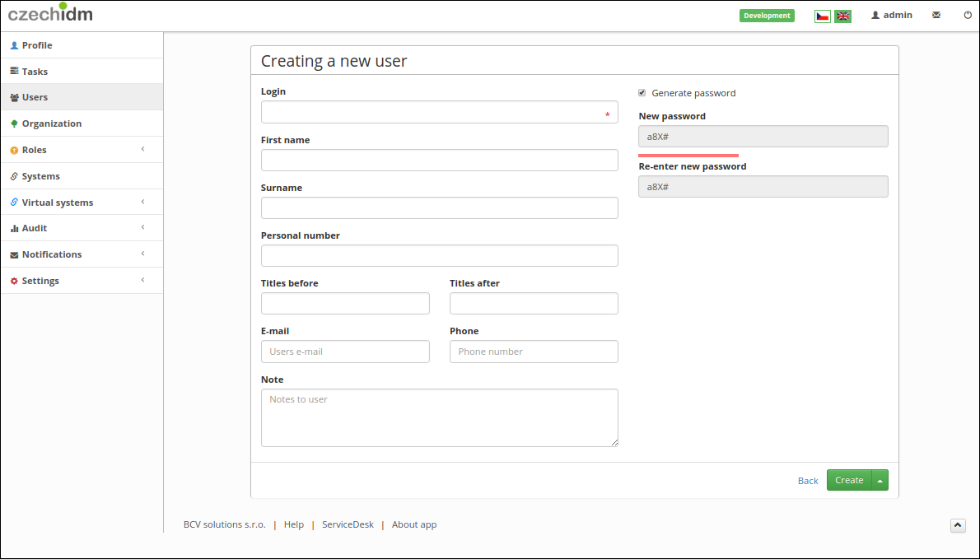Open Systems via its link icon
This screenshot has height=559, width=980.
point(14,177)
